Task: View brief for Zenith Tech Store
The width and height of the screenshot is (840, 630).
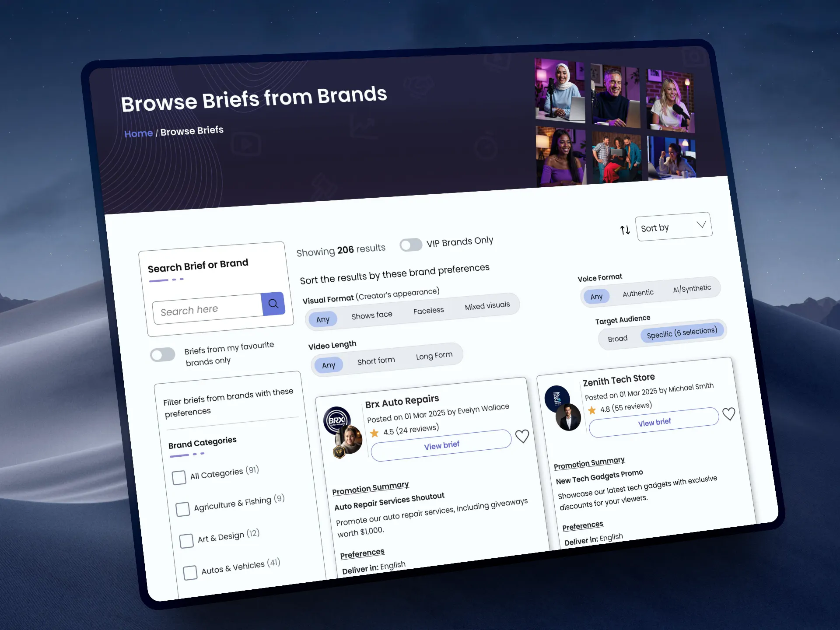Action: click(654, 422)
